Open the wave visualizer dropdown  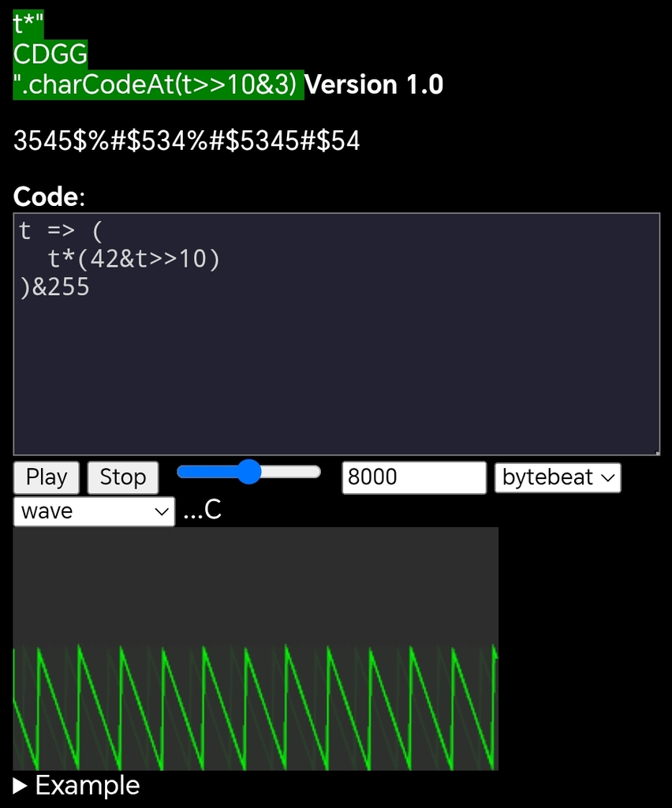94,511
